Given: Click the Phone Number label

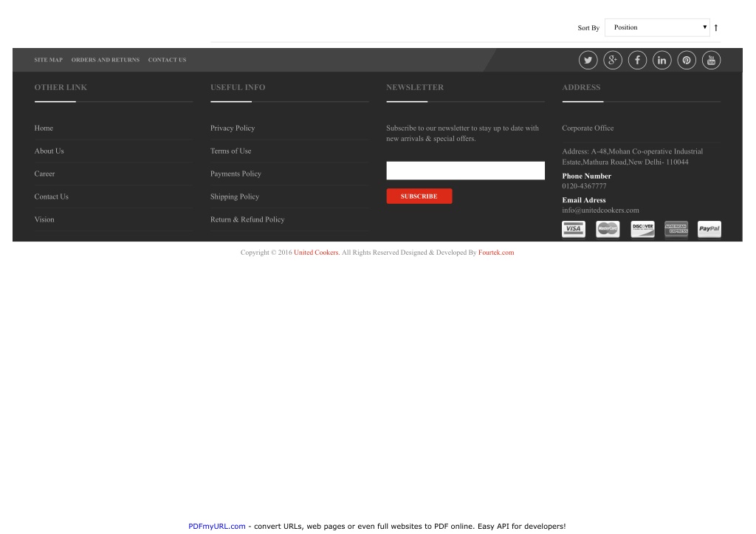Looking at the screenshot, I should pos(586,176).
